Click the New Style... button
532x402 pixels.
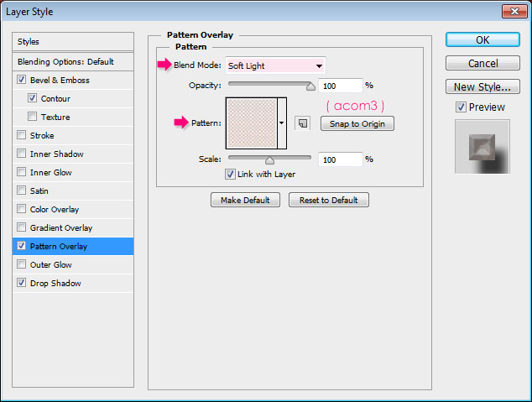pos(482,86)
